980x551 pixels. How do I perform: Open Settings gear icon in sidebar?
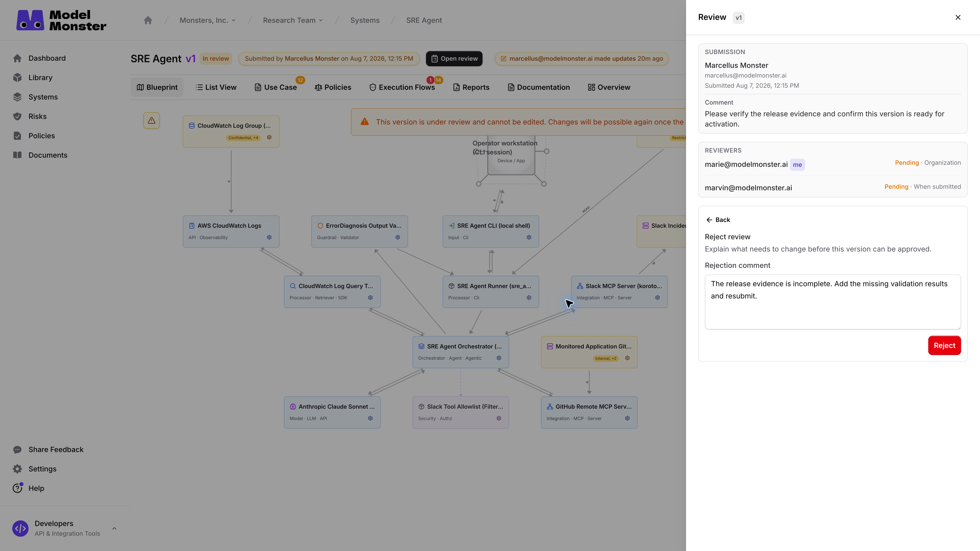click(x=17, y=469)
